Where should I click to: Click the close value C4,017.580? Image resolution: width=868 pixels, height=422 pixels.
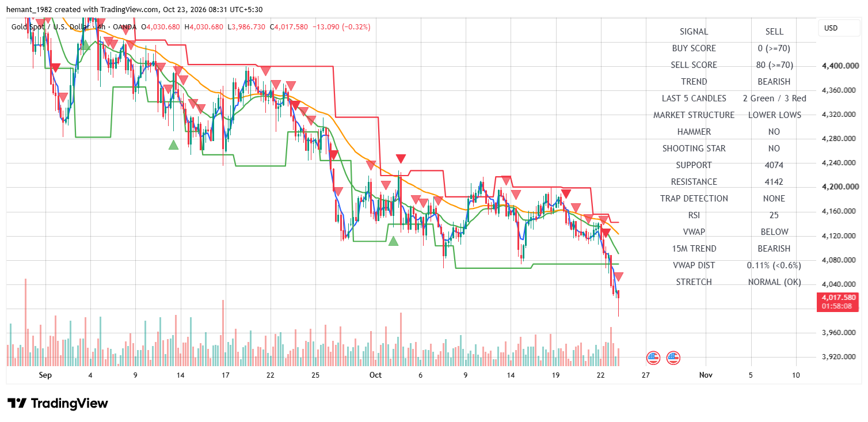click(289, 26)
